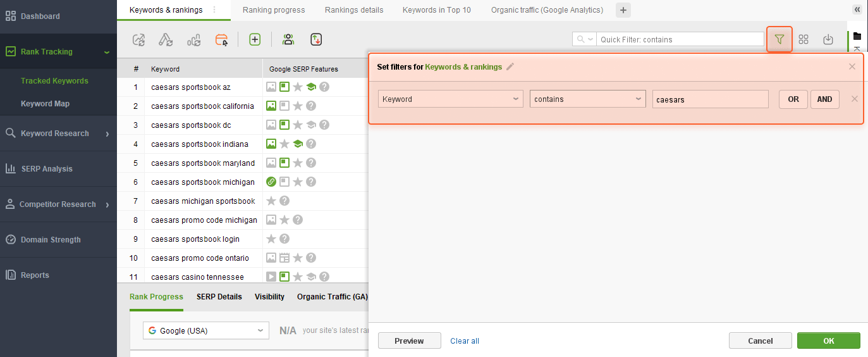
Task: Open SERP Analysis in sidebar
Action: pos(58,169)
